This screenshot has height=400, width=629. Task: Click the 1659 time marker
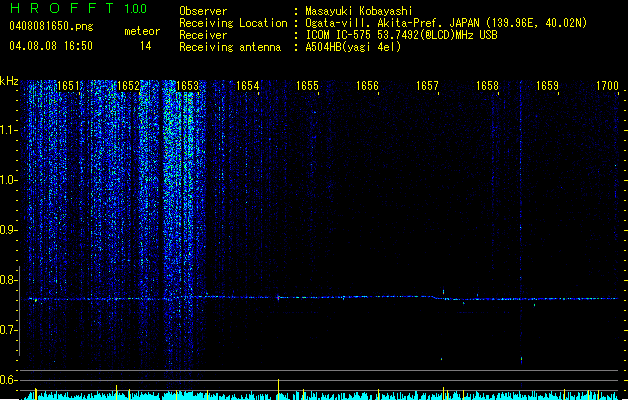pyautogui.click(x=547, y=86)
